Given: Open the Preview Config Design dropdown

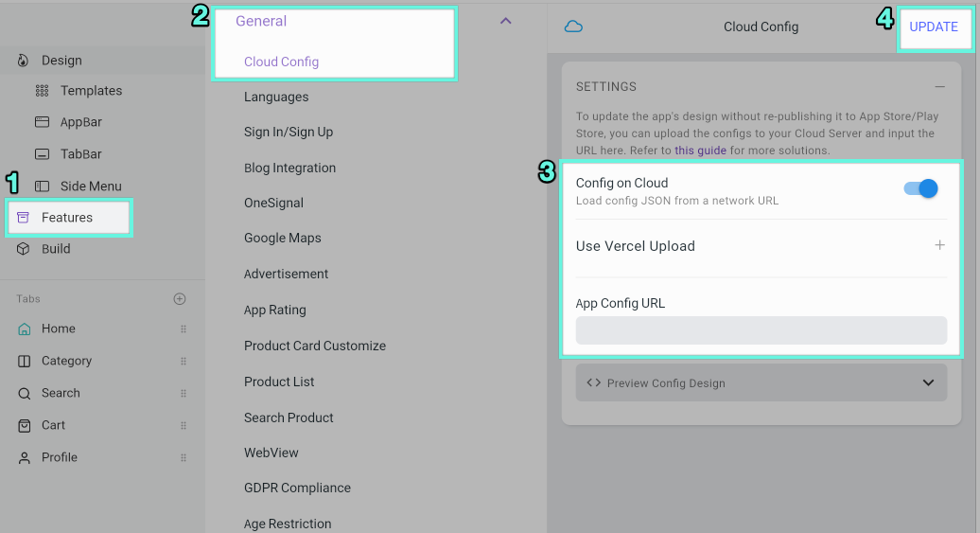Looking at the screenshot, I should tap(761, 382).
